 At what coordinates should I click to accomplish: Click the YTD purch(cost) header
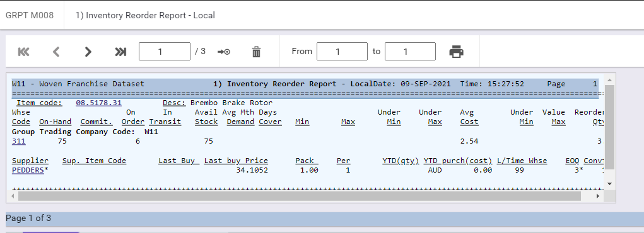(457, 161)
